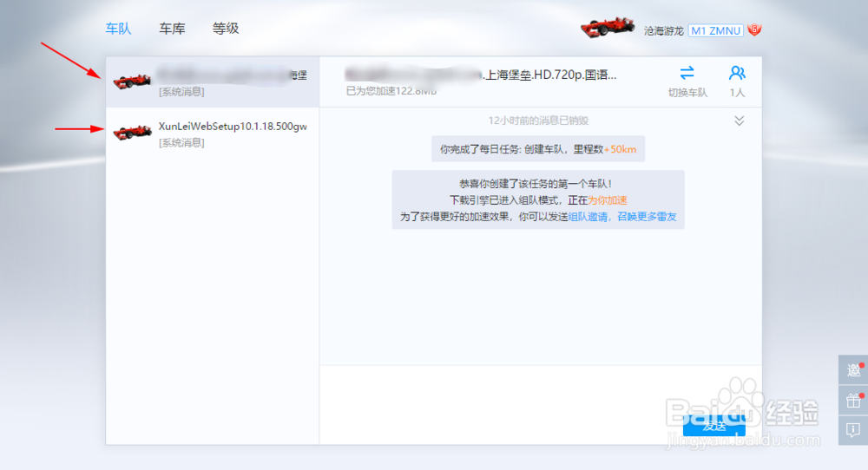Click the daily task +50km message
868x470 pixels.
(538, 149)
